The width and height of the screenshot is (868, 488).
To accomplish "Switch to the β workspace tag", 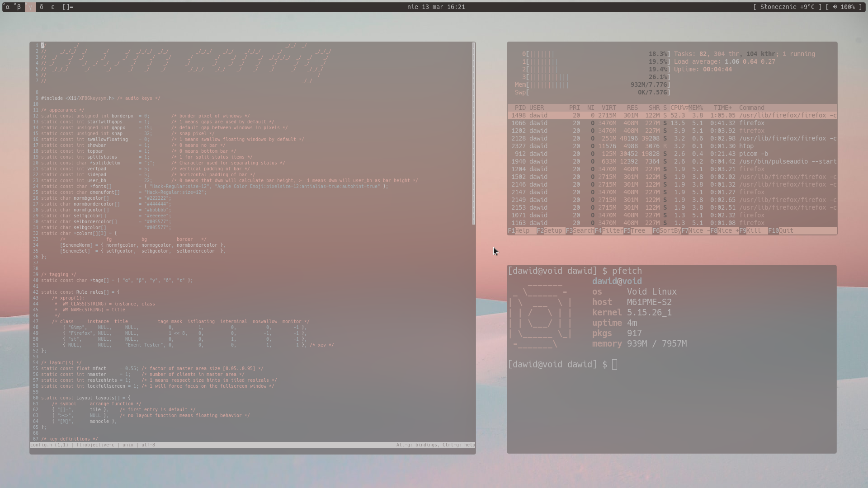I will 19,7.
